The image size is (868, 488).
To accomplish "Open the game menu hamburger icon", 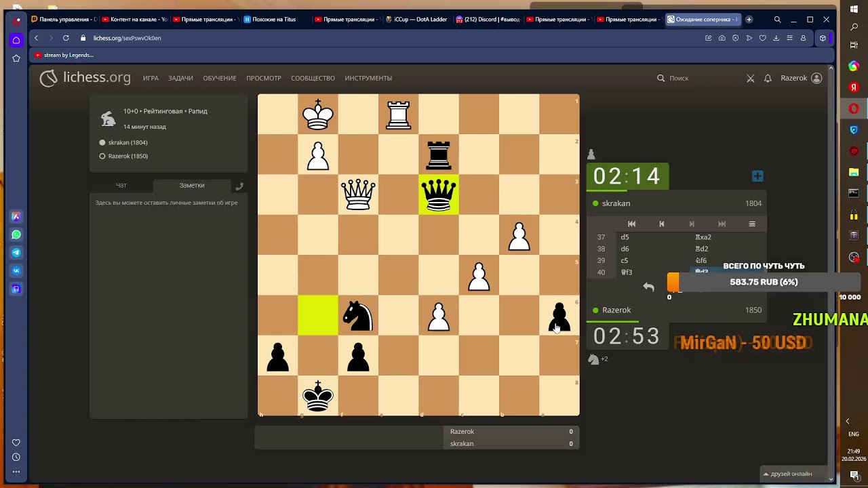I will pos(752,224).
